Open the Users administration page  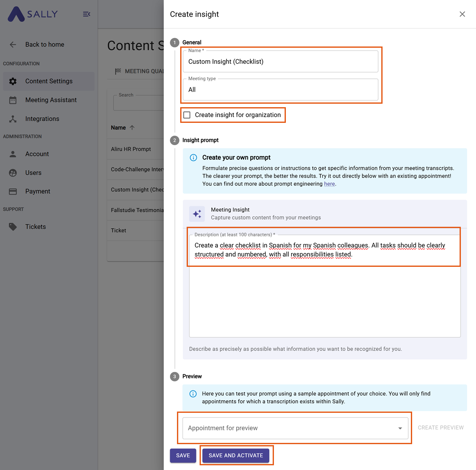(33, 173)
